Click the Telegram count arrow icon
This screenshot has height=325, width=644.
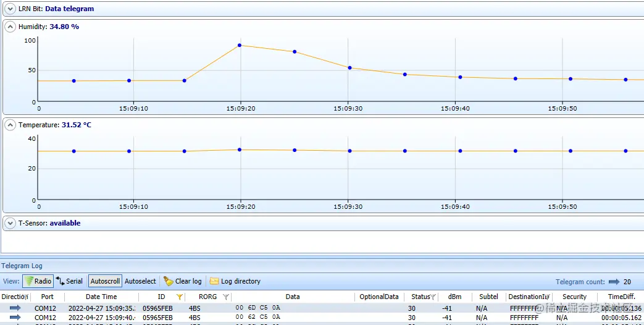[x=614, y=282]
